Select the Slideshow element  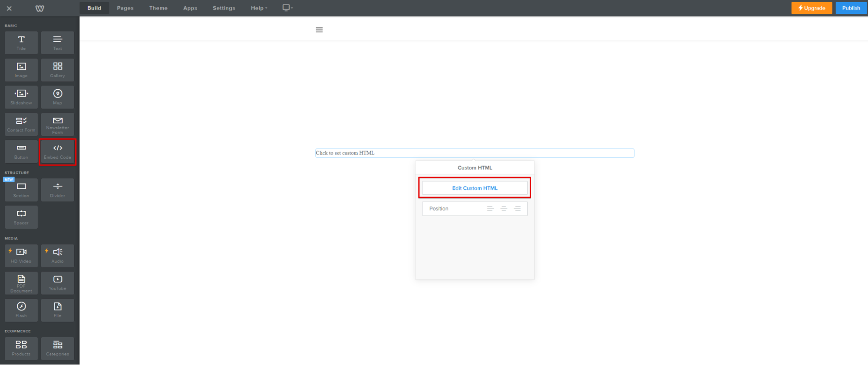pos(21,97)
